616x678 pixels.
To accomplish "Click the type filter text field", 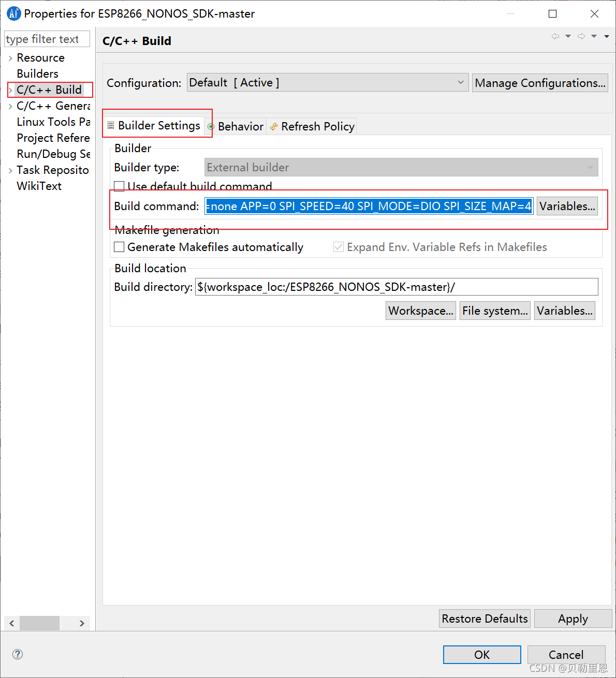I will click(47, 39).
